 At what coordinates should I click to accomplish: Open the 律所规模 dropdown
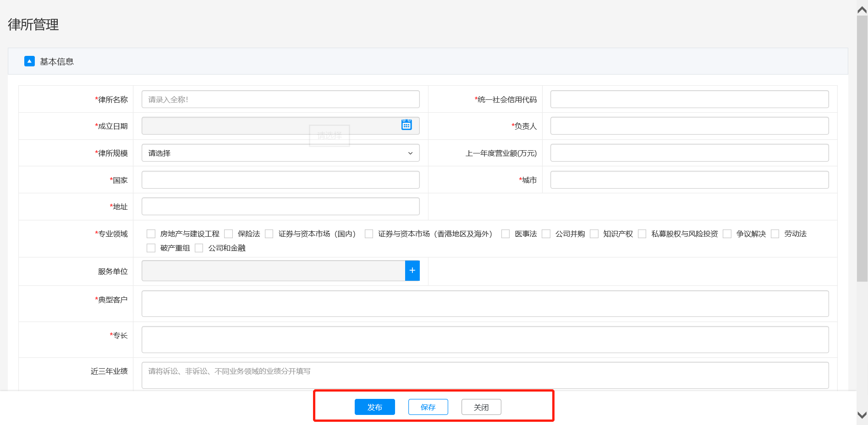[x=280, y=153]
